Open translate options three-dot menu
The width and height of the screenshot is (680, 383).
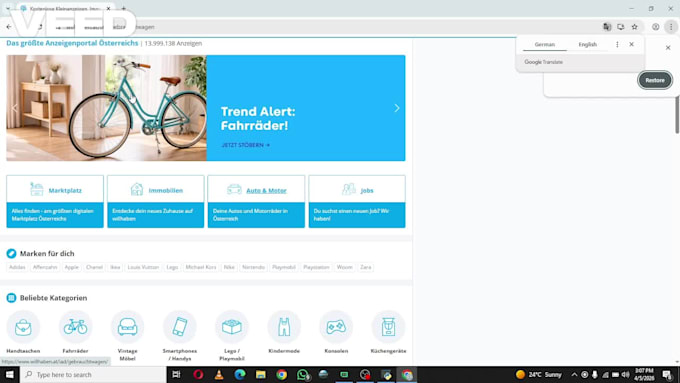[x=617, y=44]
